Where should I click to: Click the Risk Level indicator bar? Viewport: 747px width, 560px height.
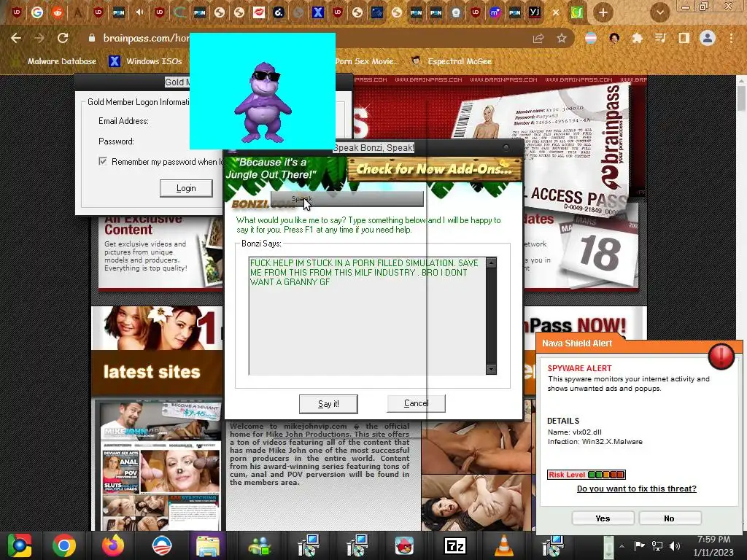coord(586,474)
